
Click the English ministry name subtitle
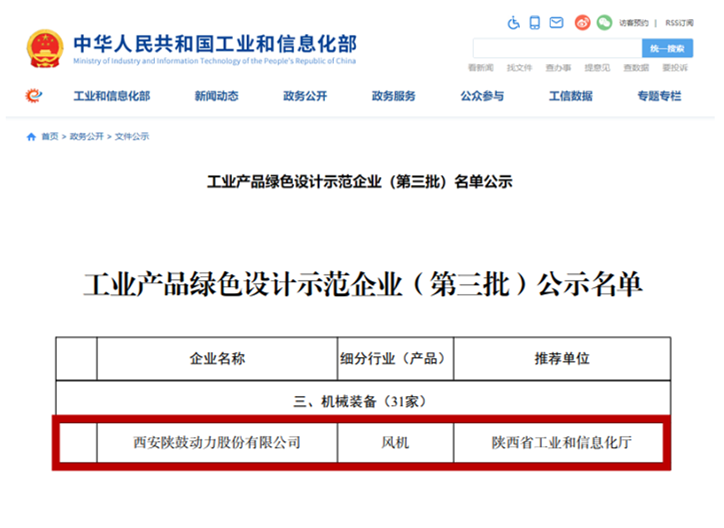(x=214, y=61)
